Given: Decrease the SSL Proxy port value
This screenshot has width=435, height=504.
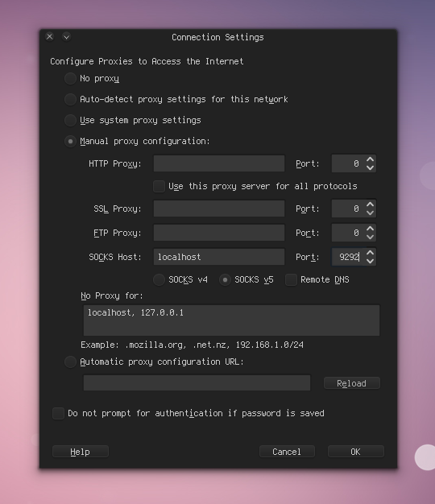Looking at the screenshot, I should [370, 213].
